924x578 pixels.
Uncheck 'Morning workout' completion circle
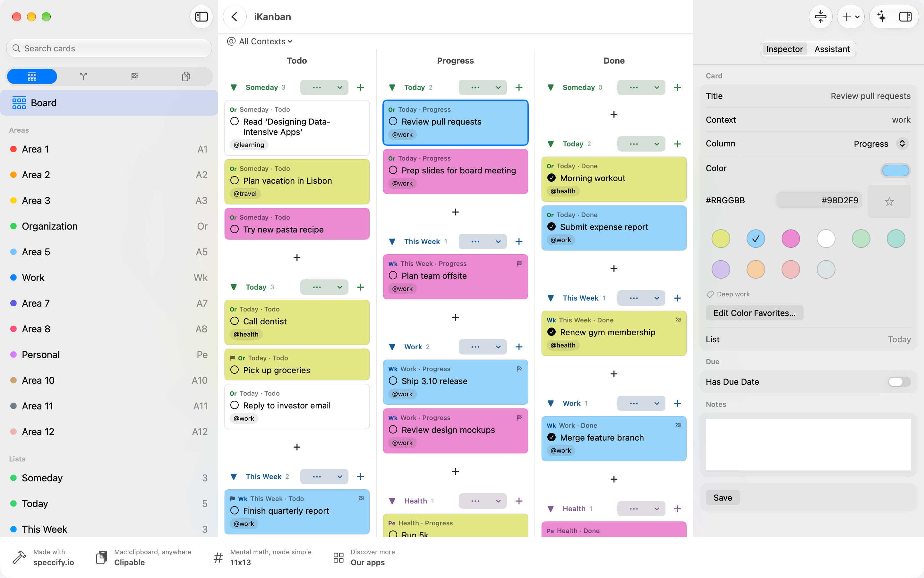tap(551, 178)
